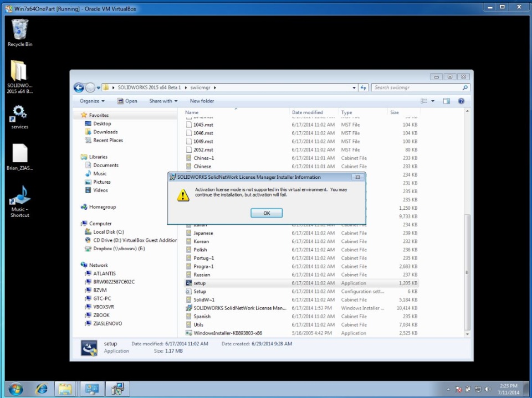Image resolution: width=532 pixels, height=398 pixels.
Task: Go back in Explorer navigation
Action: coord(79,88)
